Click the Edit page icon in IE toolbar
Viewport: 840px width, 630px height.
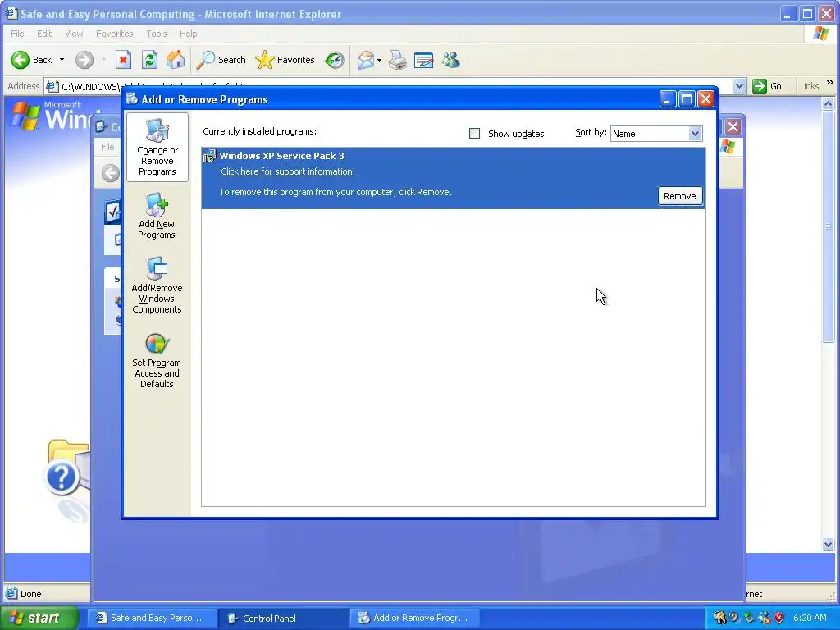click(x=424, y=60)
